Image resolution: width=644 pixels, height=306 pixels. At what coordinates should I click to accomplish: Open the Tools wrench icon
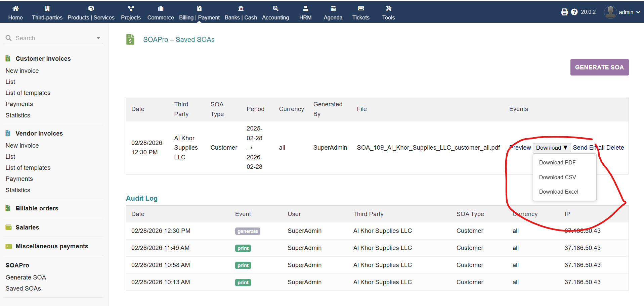(x=388, y=8)
